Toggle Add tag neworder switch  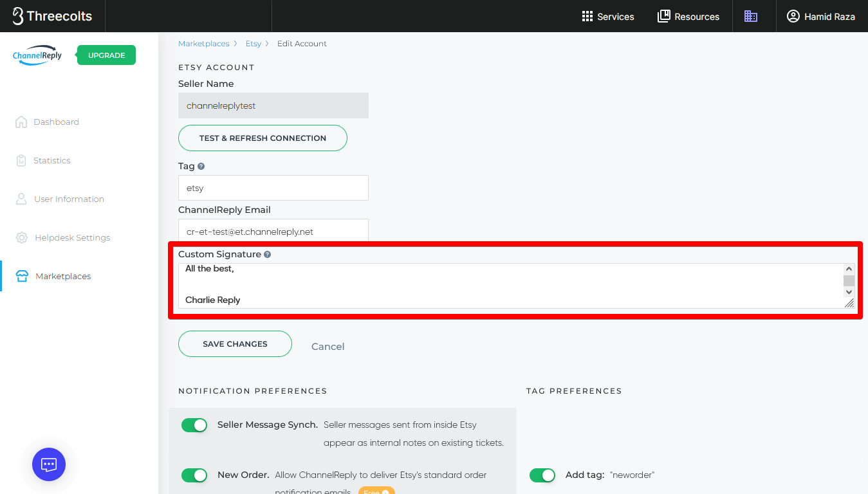pos(542,475)
